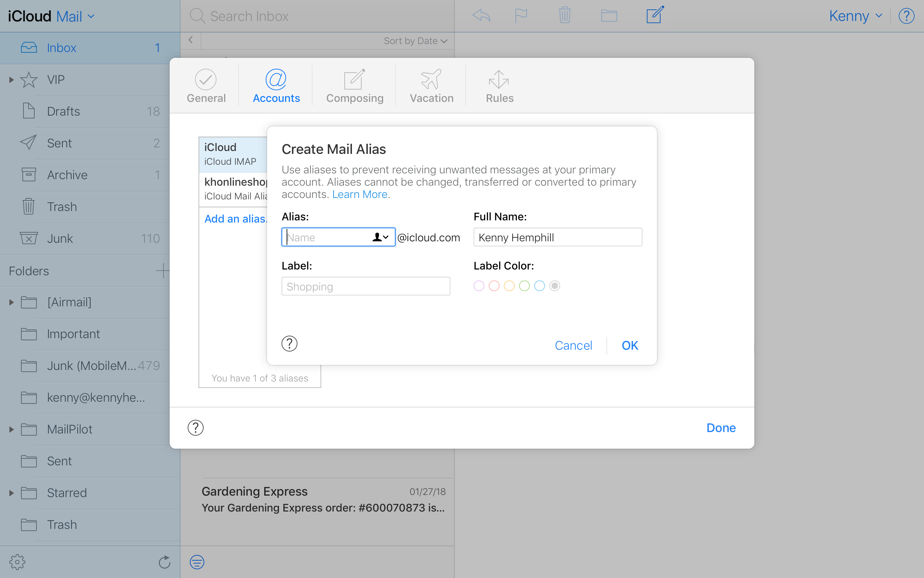
Task: Click the Full Name field
Action: 557,237
